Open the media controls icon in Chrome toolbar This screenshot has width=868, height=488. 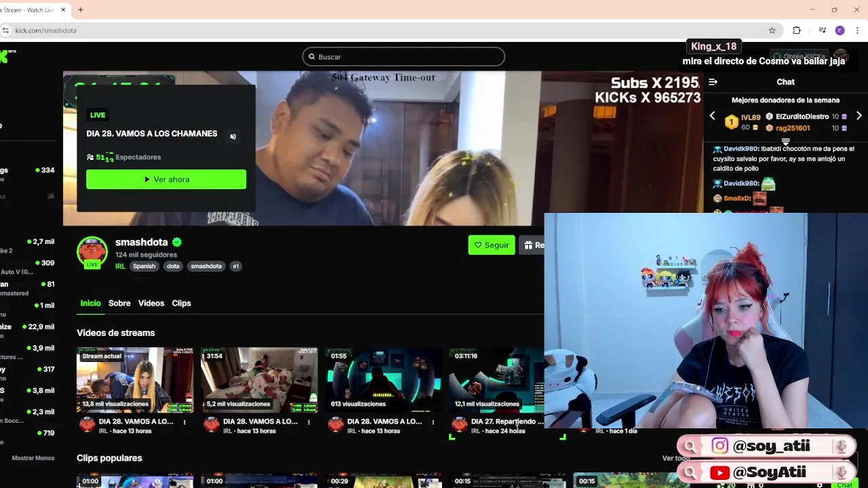(x=822, y=30)
